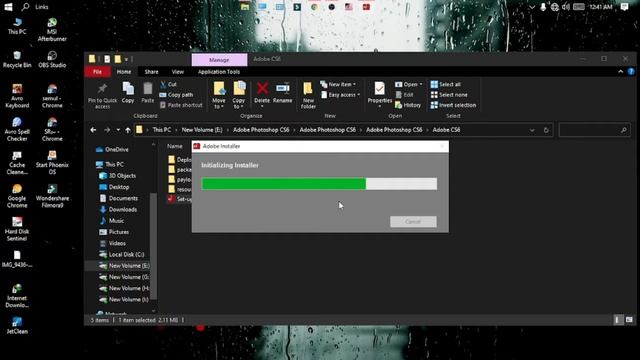Switch to the Share ribbon tab
Image resolution: width=640 pixels, height=360 pixels.
coord(151,72)
